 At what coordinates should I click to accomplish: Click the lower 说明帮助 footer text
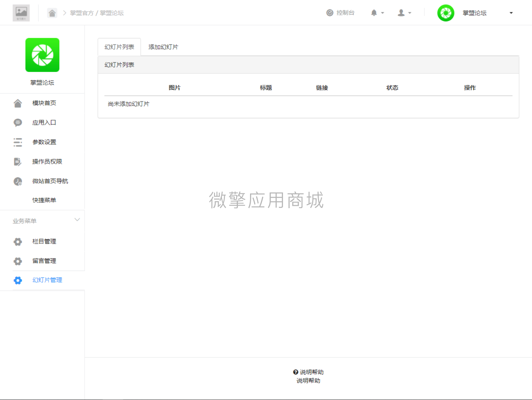tap(308, 381)
